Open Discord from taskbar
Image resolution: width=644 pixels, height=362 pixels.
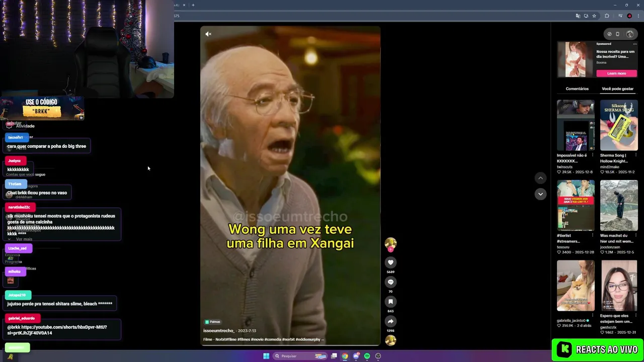pyautogui.click(x=356, y=356)
